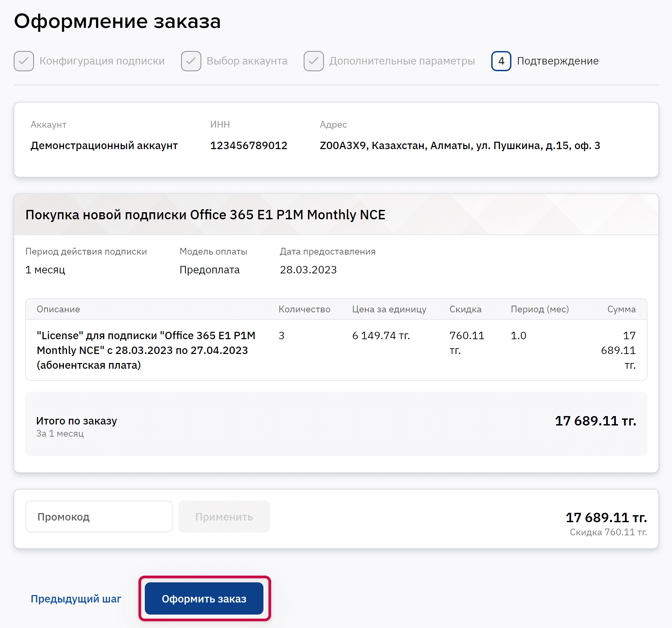Submit with the Оформить заказ button
This screenshot has width=672, height=628.
click(204, 598)
